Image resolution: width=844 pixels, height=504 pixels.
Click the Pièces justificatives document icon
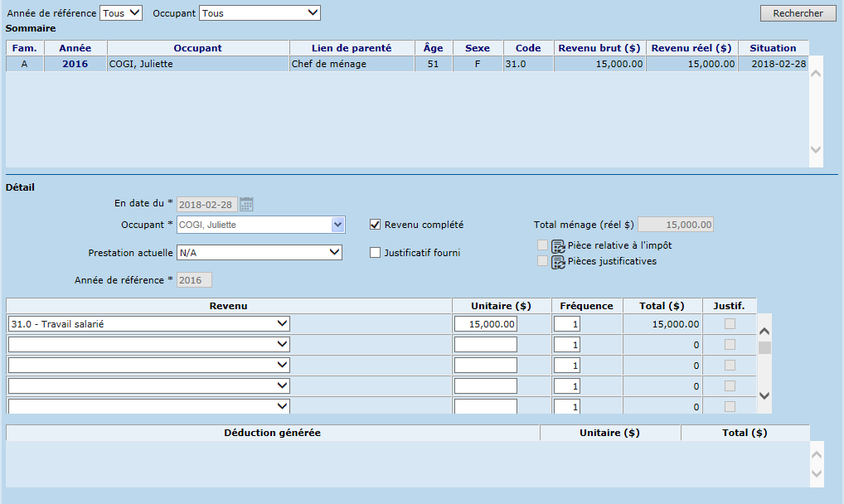click(558, 262)
